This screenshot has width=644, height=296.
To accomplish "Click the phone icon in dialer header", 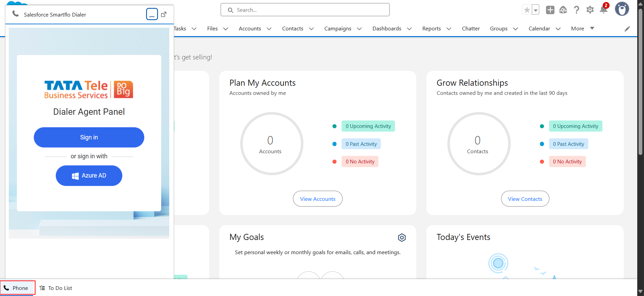I will (16, 14).
